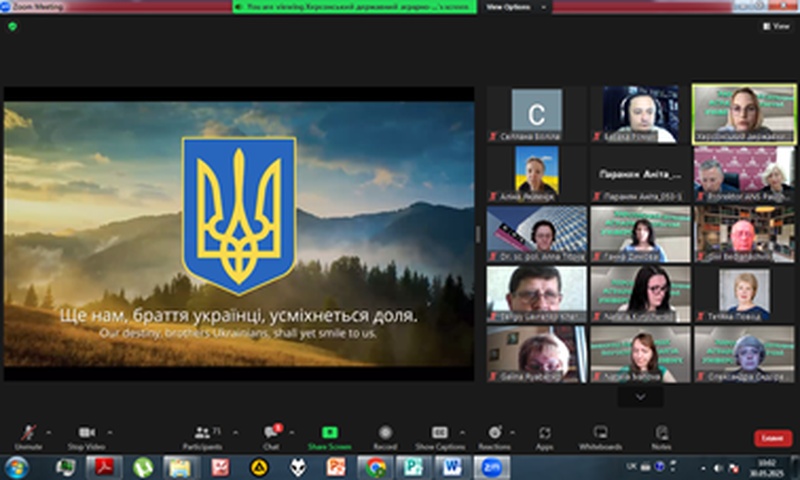Open Google Chrome from the taskbar
This screenshot has height=480, width=800.
tap(376, 467)
